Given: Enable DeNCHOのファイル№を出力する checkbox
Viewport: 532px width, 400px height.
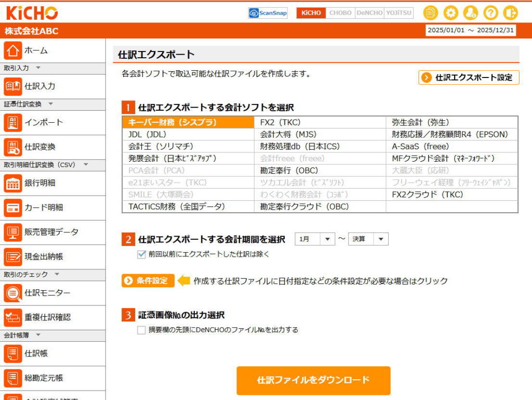Looking at the screenshot, I should click(x=141, y=330).
